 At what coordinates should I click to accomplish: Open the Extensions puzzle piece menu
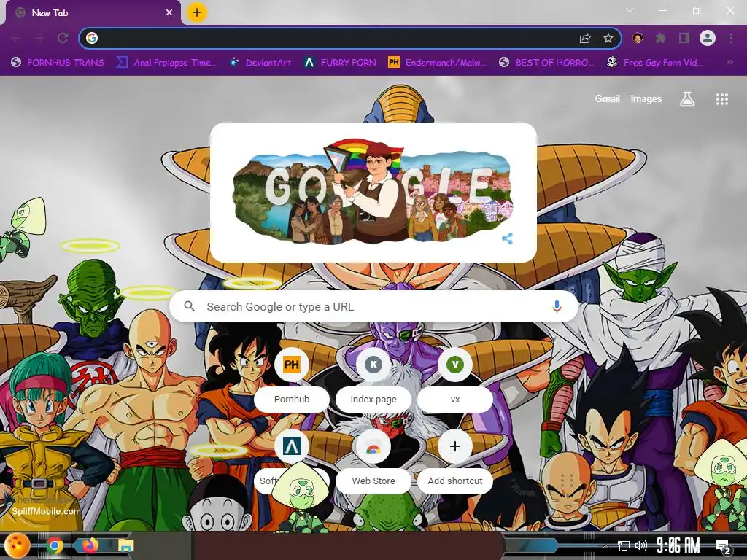tap(660, 38)
